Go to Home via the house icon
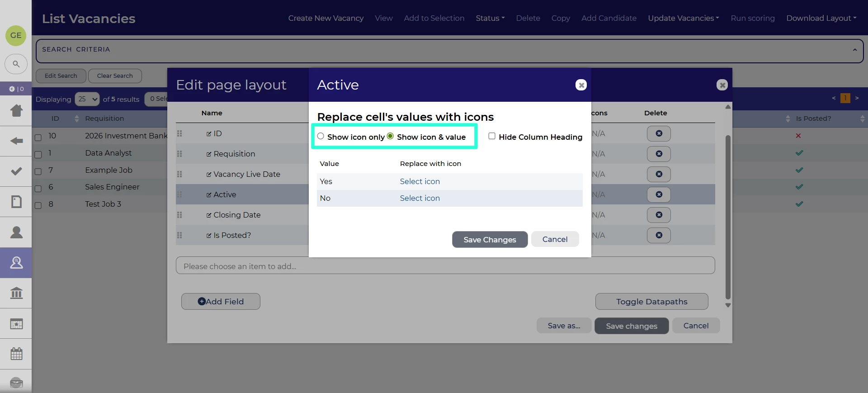 16,110
